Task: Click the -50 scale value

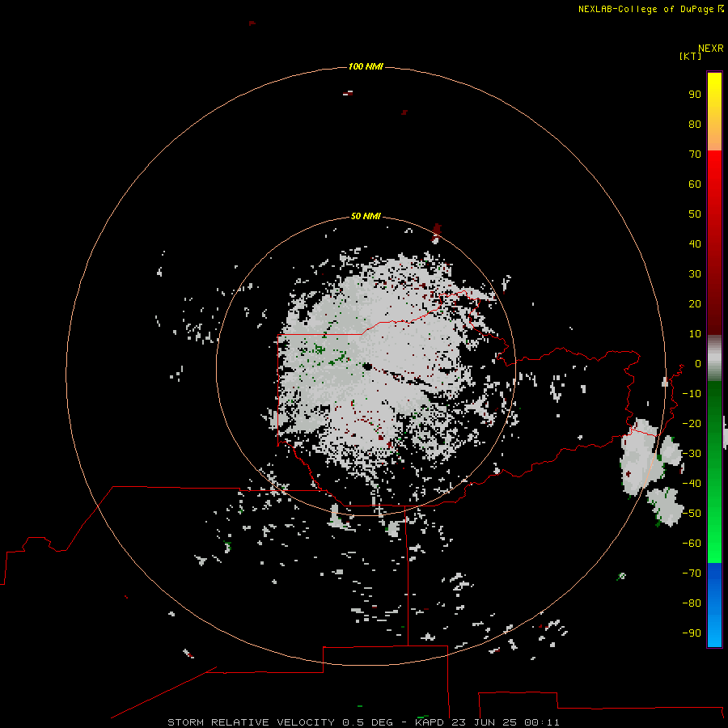Action: (692, 514)
